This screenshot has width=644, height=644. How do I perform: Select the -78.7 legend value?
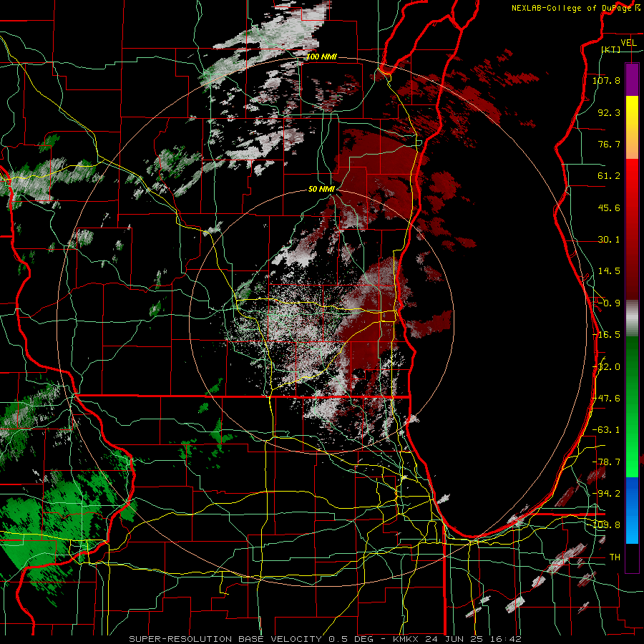[606, 462]
